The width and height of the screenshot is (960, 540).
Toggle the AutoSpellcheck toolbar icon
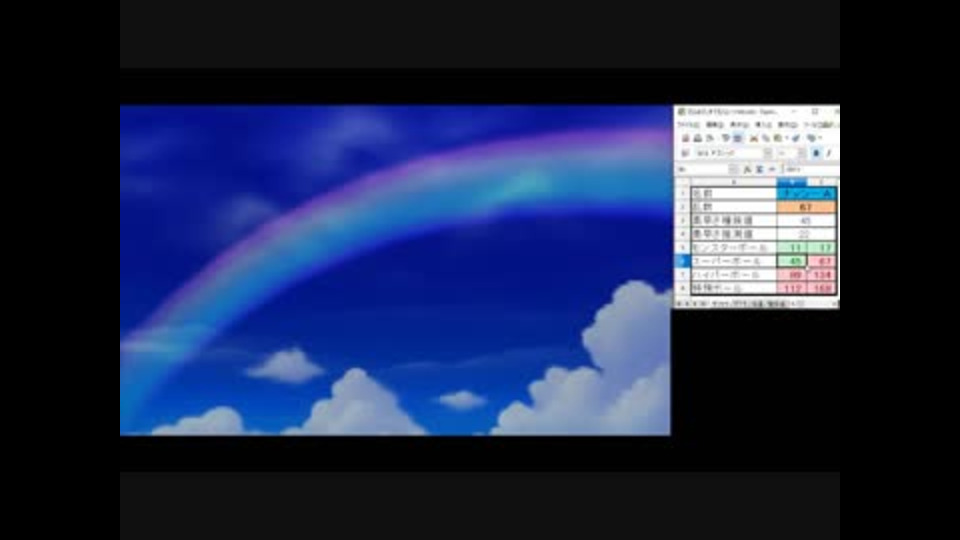click(x=737, y=138)
